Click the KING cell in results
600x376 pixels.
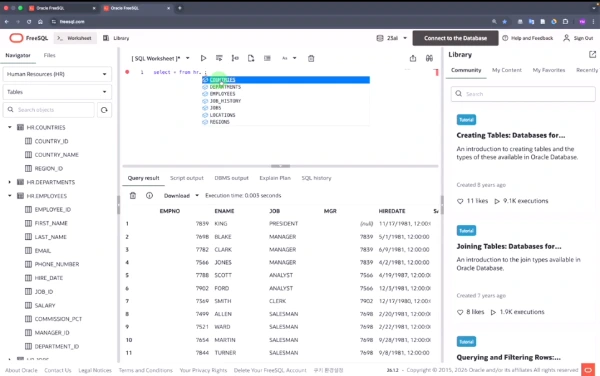[221, 223]
